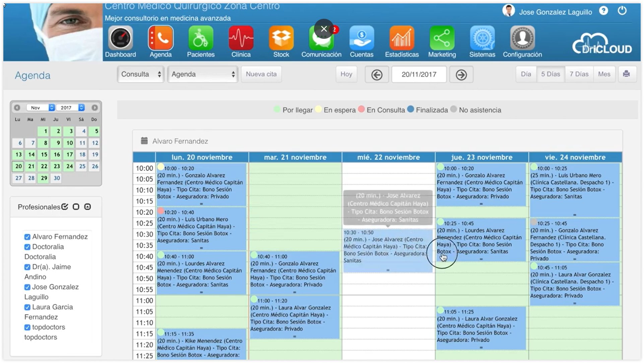Click the date field 20/11/2017
This screenshot has width=644, height=363.
click(419, 74)
